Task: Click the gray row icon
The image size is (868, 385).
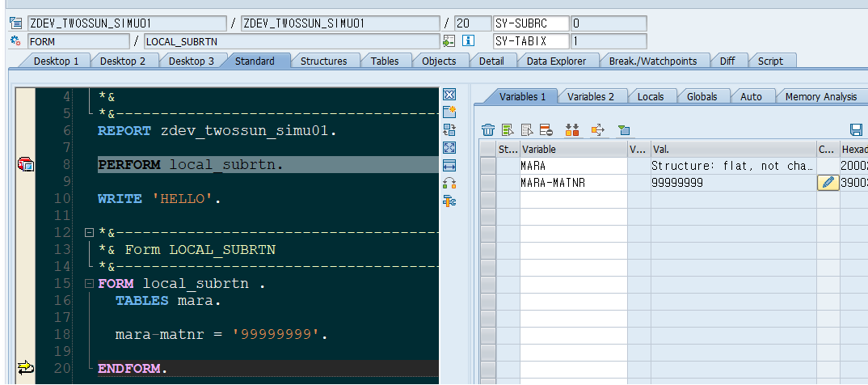Action: tap(527, 130)
